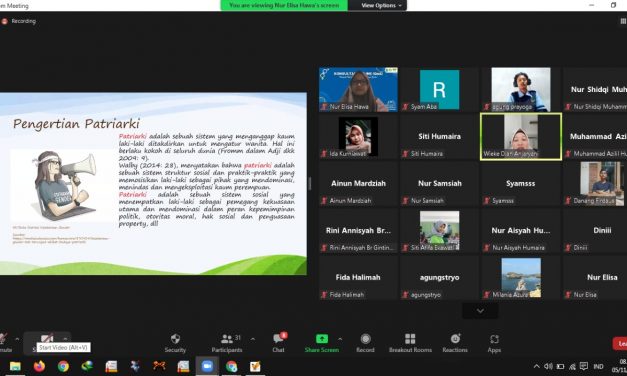Select agung prayoga's video tile
Image resolution: width=627 pixels, height=376 pixels.
pos(521,89)
